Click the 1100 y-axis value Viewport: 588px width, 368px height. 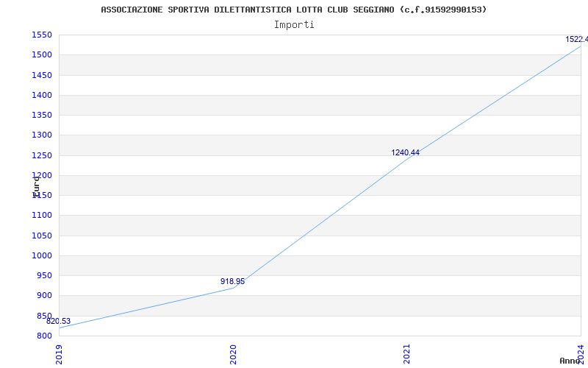click(42, 216)
